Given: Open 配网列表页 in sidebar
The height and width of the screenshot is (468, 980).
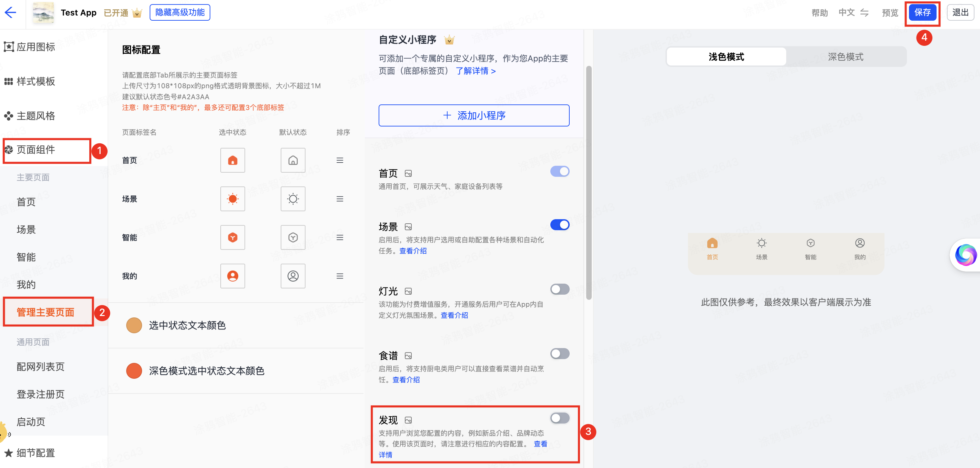Looking at the screenshot, I should [x=41, y=367].
